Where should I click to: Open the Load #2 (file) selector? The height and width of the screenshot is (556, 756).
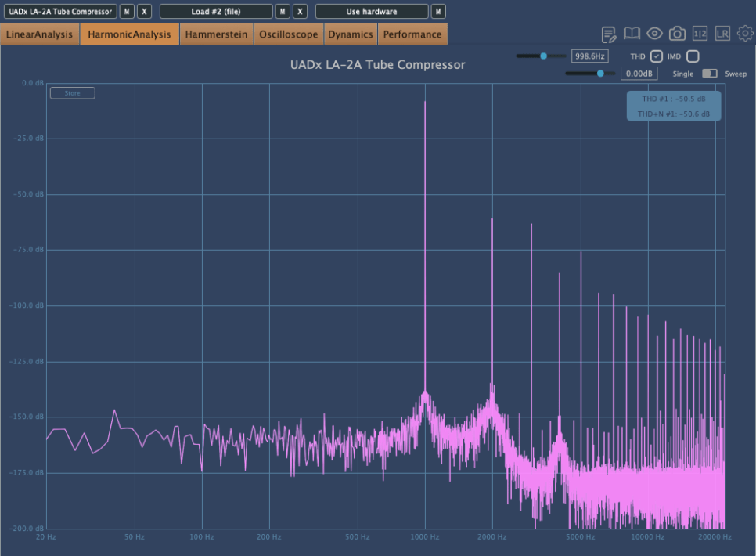tap(216, 12)
